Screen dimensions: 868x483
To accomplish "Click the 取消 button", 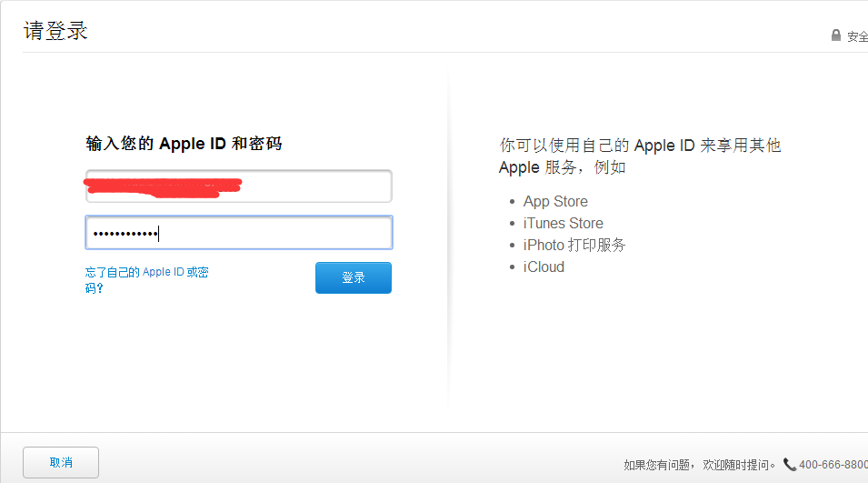I will coord(61,463).
